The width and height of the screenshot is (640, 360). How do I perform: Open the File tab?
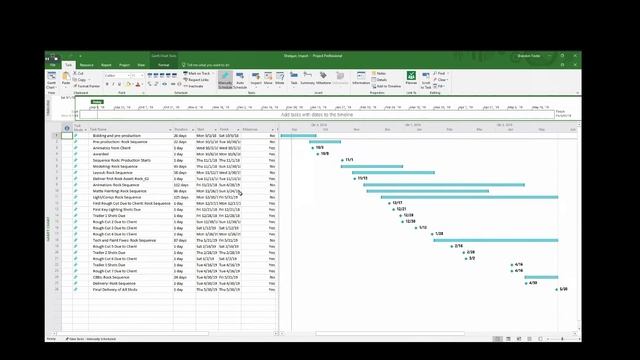pos(53,65)
